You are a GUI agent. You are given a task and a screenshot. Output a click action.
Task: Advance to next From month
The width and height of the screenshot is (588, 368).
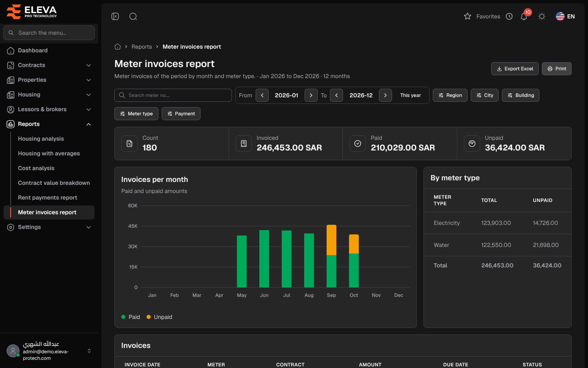311,95
